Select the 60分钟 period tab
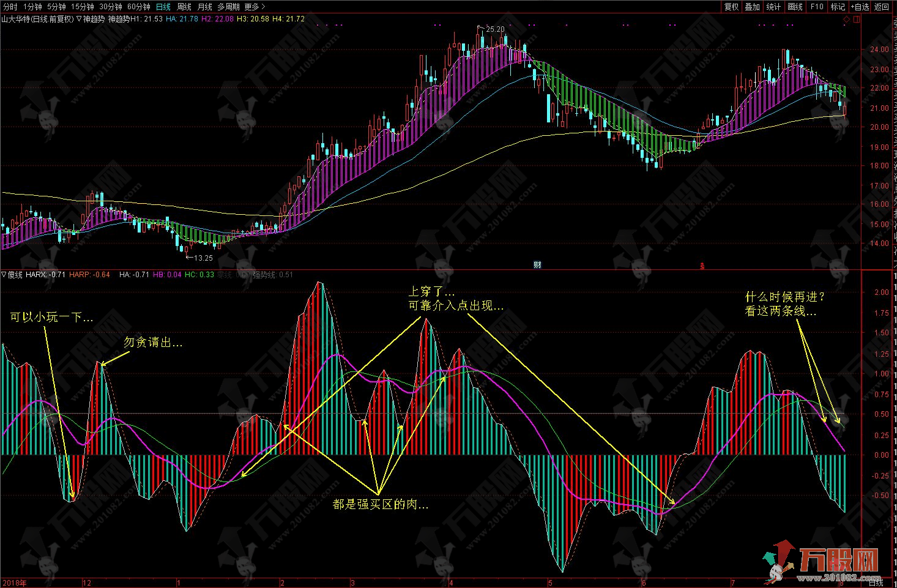The image size is (897, 588). tap(139, 7)
